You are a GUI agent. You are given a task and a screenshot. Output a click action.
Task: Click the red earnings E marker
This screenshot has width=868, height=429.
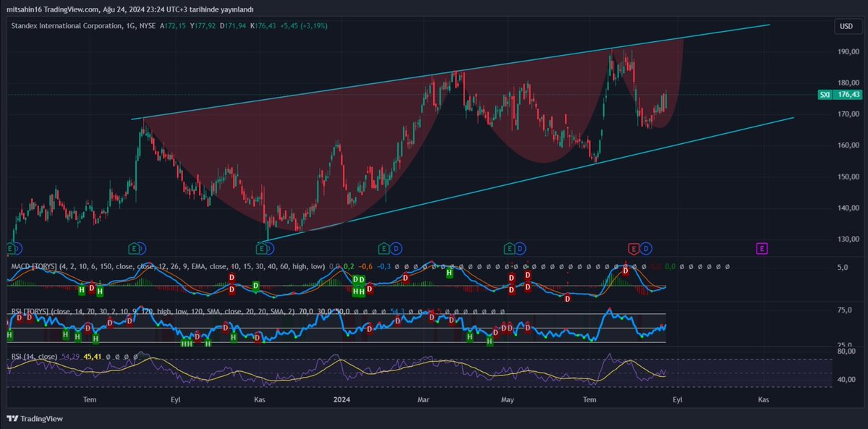(634, 249)
